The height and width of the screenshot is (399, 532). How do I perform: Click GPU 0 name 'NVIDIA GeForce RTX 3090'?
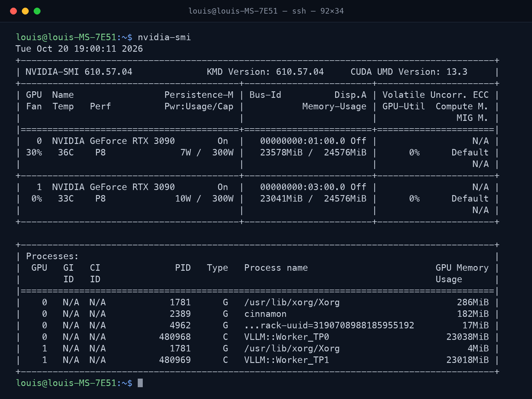113,141
